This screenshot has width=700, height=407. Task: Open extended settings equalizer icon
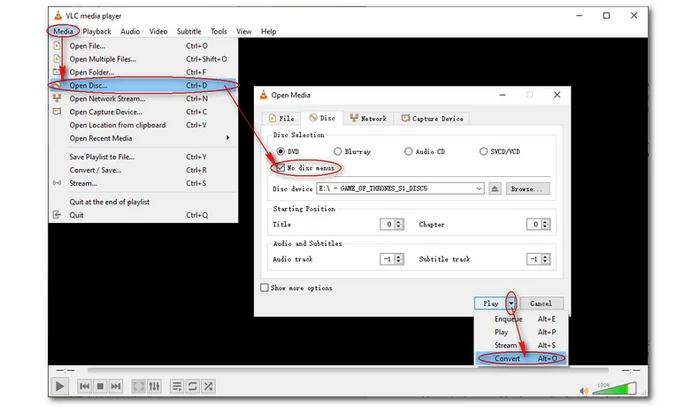click(154, 386)
